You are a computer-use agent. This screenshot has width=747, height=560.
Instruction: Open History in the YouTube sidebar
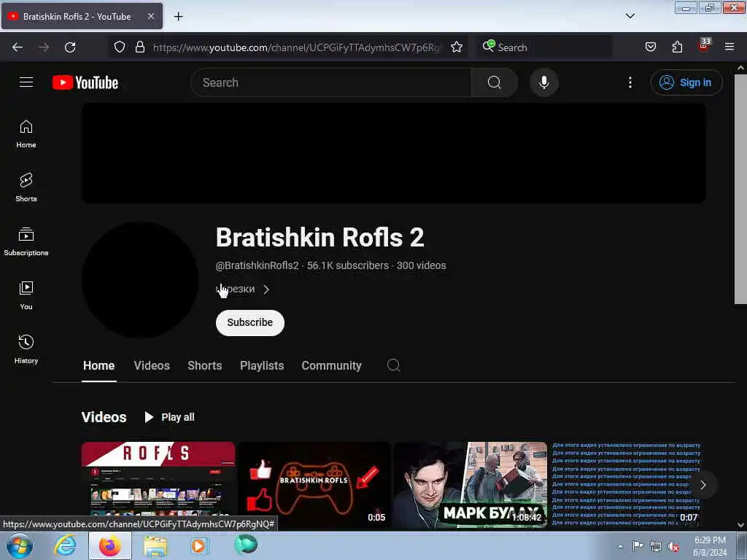pos(26,350)
